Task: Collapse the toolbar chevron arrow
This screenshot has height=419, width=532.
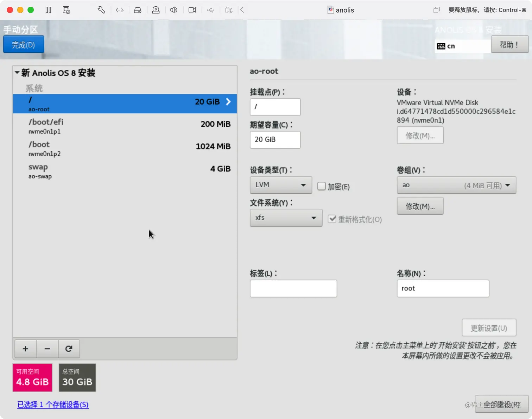Action: click(242, 10)
